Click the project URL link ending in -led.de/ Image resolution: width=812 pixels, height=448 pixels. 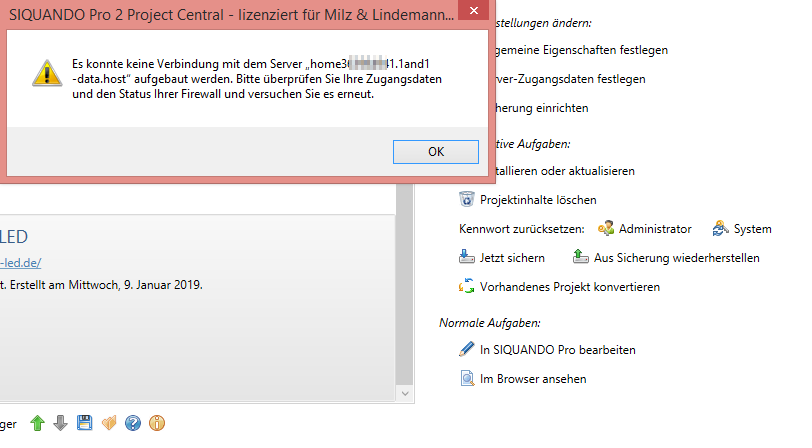(x=20, y=263)
